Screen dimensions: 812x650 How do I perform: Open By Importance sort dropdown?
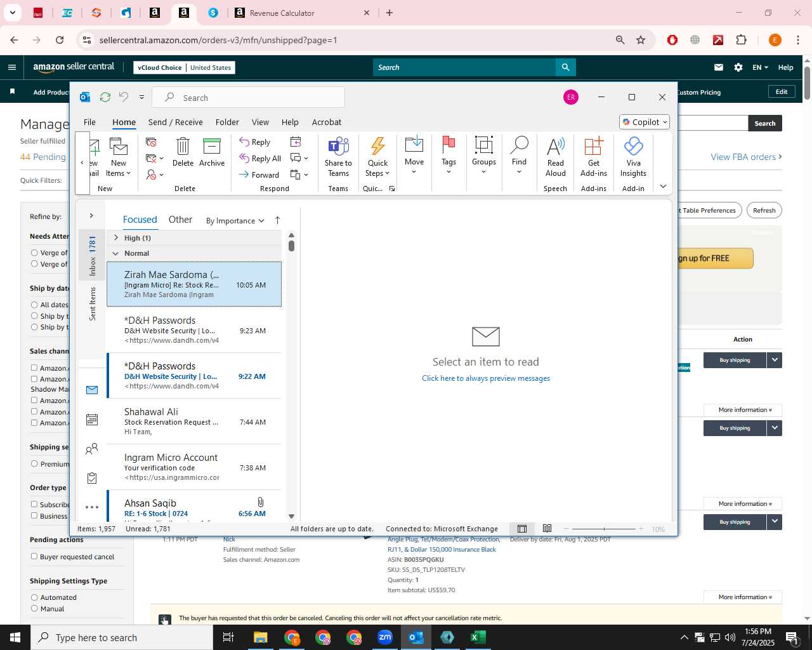(x=235, y=221)
